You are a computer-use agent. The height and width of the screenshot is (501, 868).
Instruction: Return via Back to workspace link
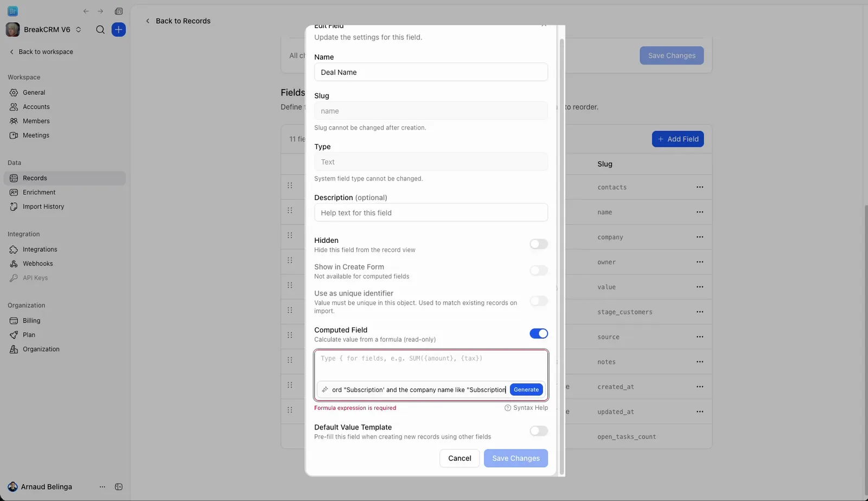[x=41, y=52]
